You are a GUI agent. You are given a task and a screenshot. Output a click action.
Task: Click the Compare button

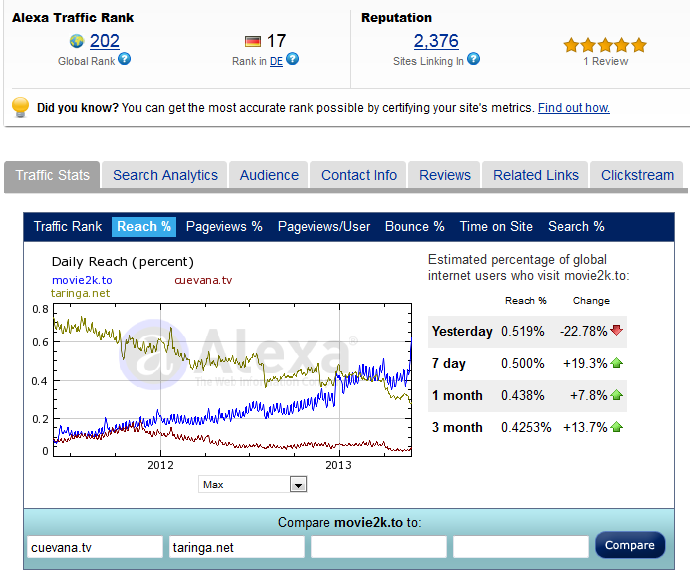coord(630,545)
